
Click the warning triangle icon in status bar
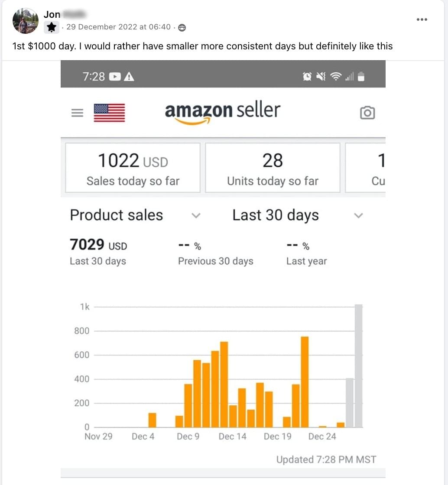[129, 77]
